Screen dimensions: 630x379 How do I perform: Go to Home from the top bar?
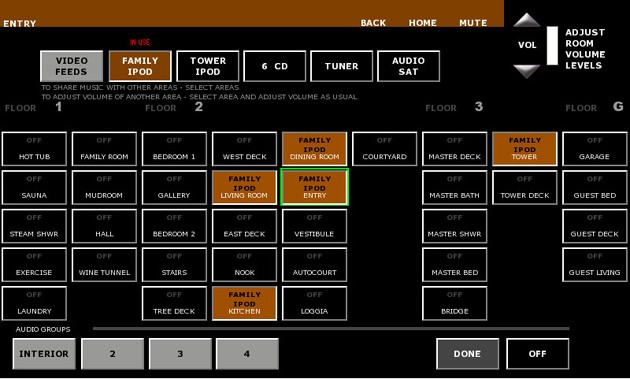pos(423,23)
